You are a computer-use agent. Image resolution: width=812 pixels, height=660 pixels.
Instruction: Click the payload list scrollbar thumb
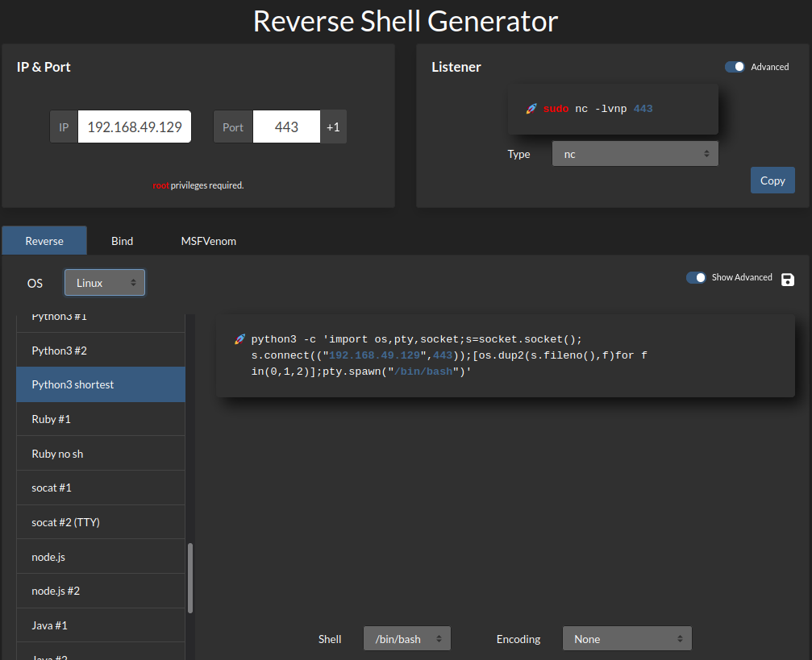tap(190, 579)
